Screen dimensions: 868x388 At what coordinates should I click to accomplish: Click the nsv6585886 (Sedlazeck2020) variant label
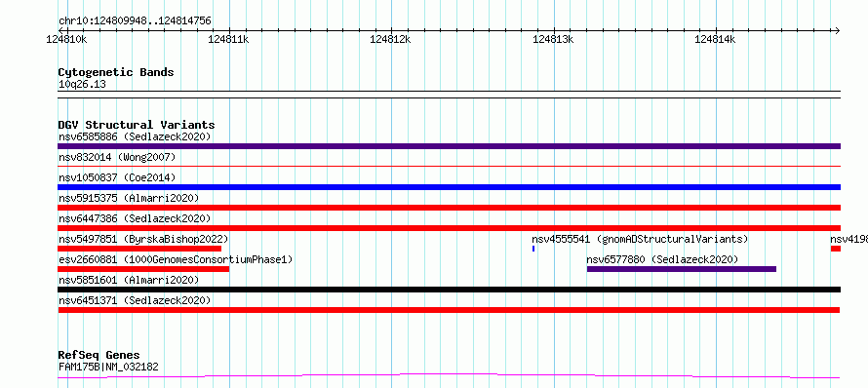click(135, 136)
